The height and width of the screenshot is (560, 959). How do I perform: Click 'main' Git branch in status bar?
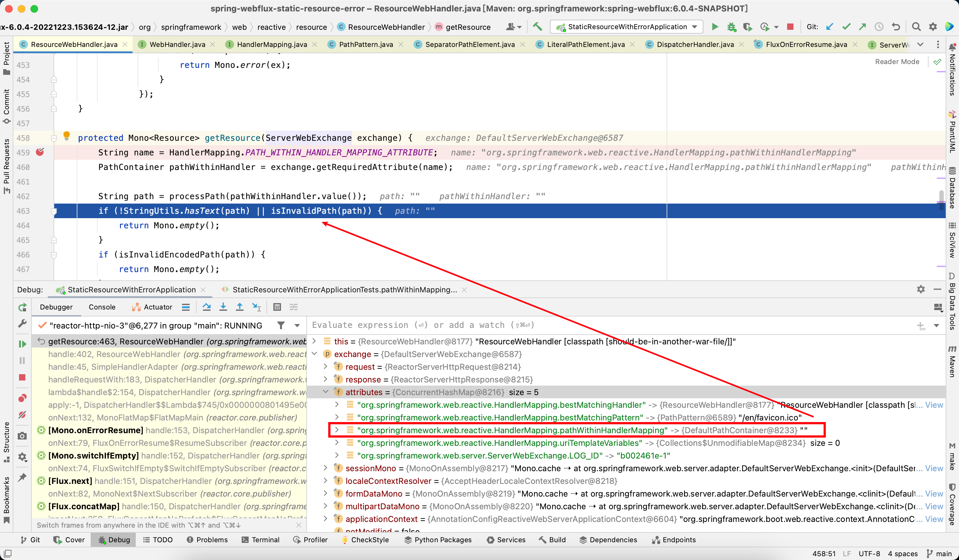pos(940,554)
